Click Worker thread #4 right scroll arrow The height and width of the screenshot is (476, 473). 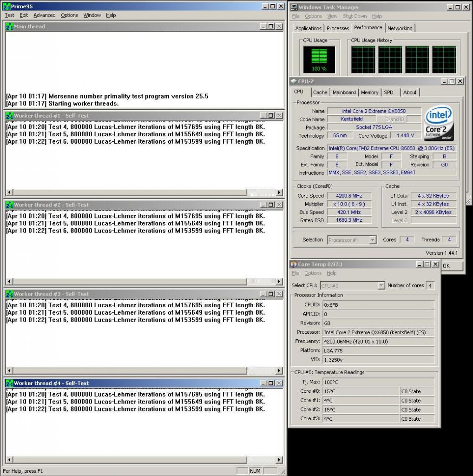coord(279,460)
